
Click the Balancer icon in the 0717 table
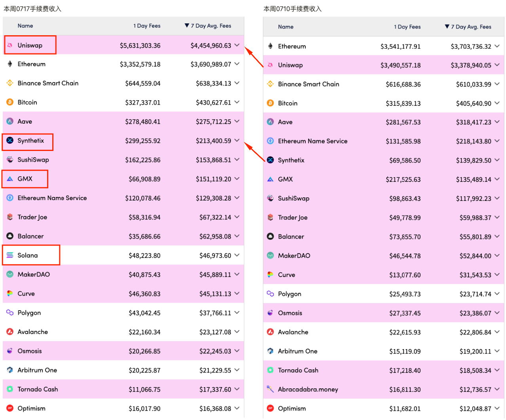(10, 236)
